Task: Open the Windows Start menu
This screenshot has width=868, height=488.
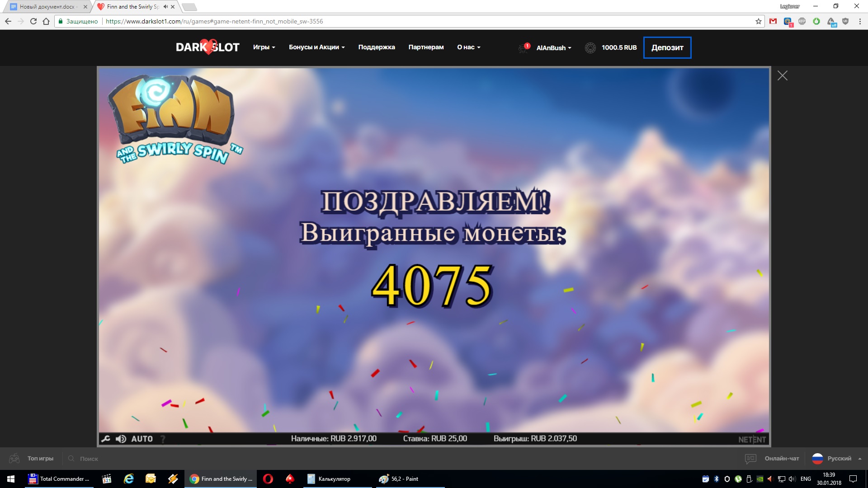Action: pyautogui.click(x=11, y=479)
